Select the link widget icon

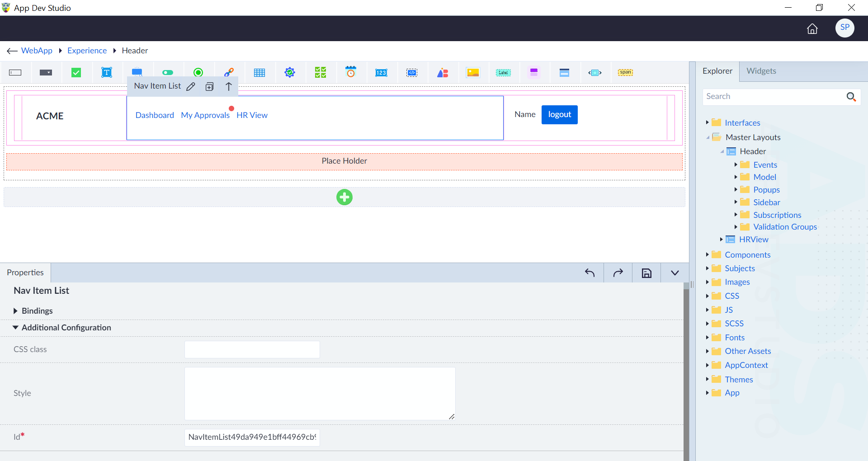229,73
